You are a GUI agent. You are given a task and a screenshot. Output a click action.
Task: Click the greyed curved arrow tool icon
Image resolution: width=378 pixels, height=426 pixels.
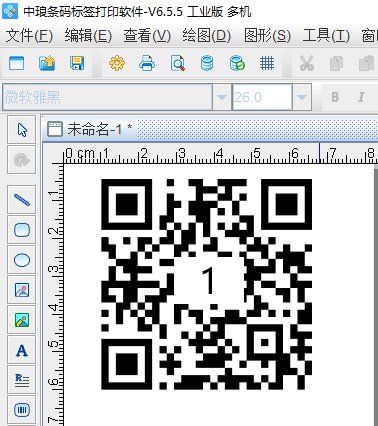click(22, 160)
